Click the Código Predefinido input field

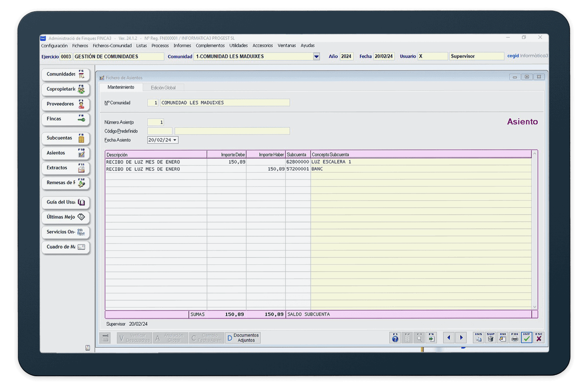(x=160, y=131)
